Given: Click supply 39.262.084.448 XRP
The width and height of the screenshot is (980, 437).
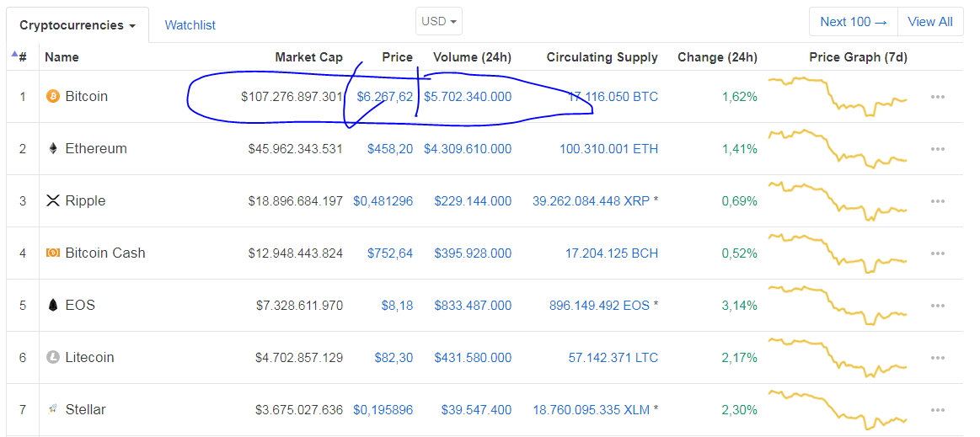Looking at the screenshot, I should point(590,201).
